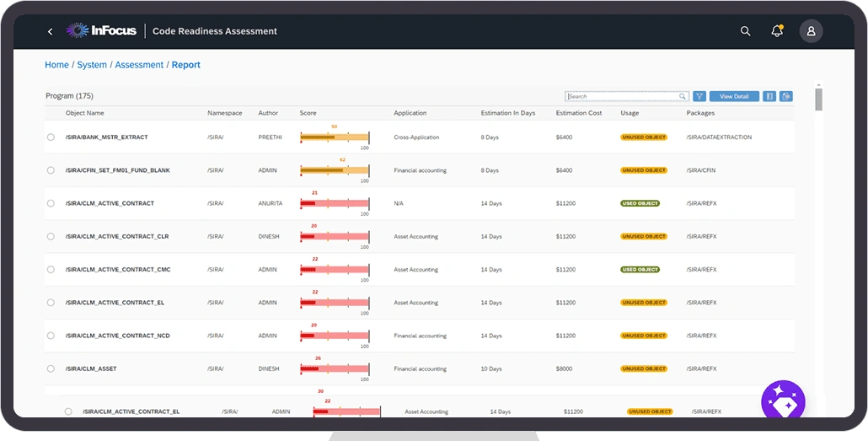The width and height of the screenshot is (868, 441).
Task: Go to the Assessment breadcrumb
Action: (139, 65)
